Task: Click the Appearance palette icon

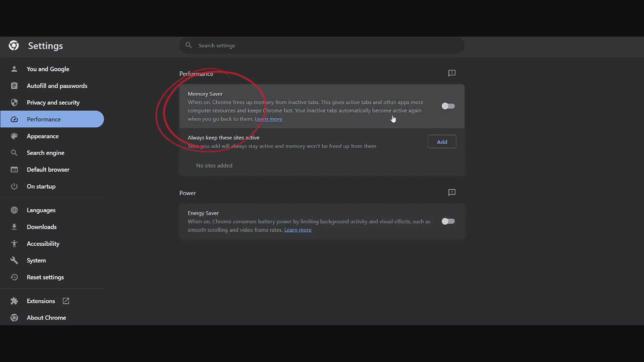Action: point(14,136)
